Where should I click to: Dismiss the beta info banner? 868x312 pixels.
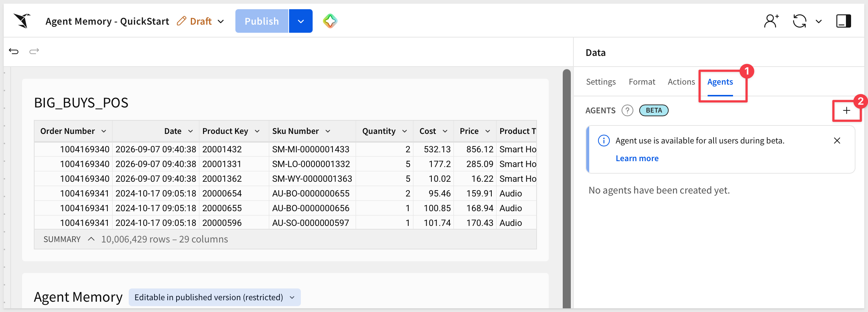(837, 141)
